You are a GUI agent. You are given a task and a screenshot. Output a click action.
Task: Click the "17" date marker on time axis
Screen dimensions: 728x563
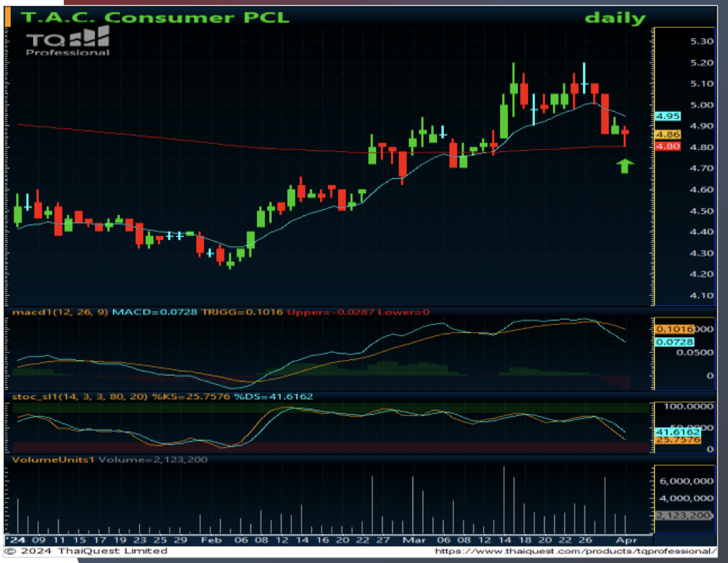100,540
